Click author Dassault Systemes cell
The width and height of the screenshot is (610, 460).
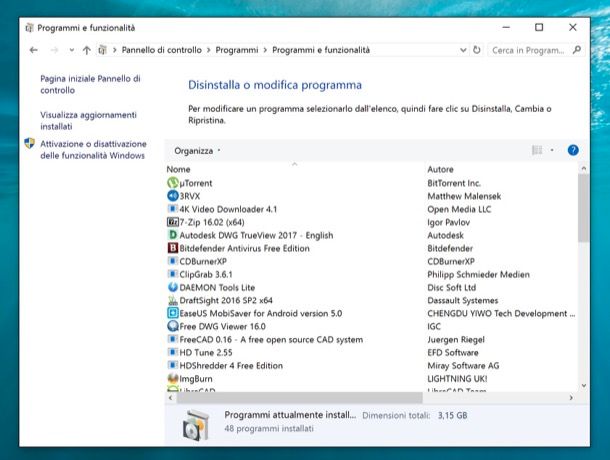[x=463, y=300]
